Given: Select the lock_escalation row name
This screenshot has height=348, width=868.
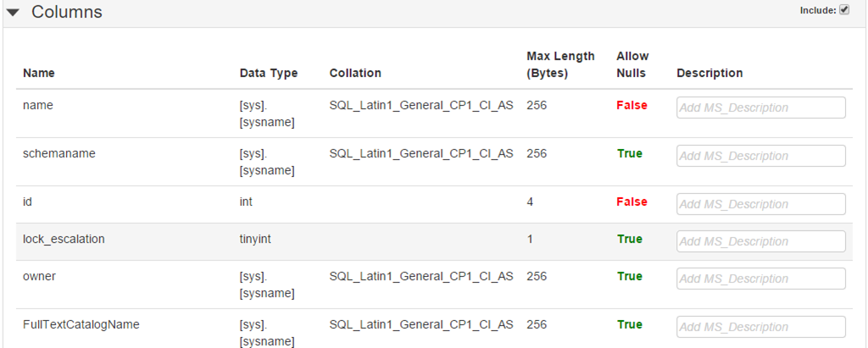Looking at the screenshot, I should tap(64, 239).
